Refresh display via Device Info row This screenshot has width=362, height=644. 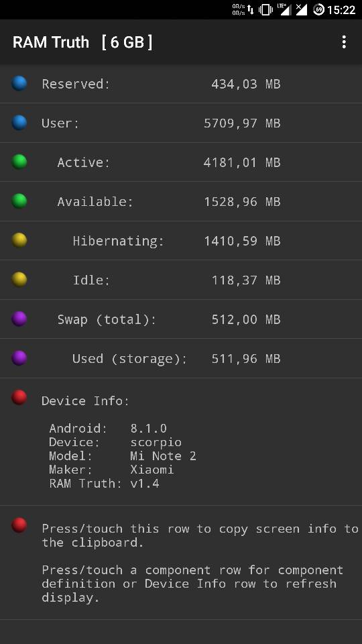(x=181, y=442)
